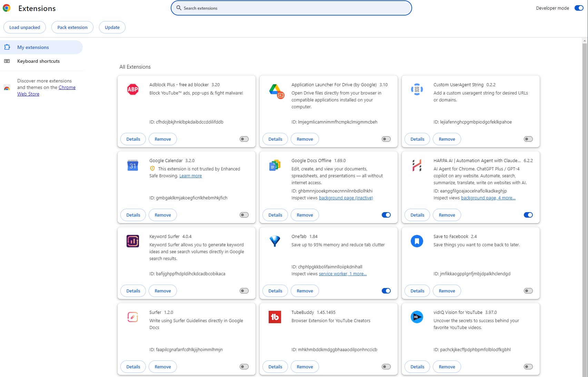Enable vidIQ Vision for YouTube
The image size is (588, 377).
click(528, 367)
